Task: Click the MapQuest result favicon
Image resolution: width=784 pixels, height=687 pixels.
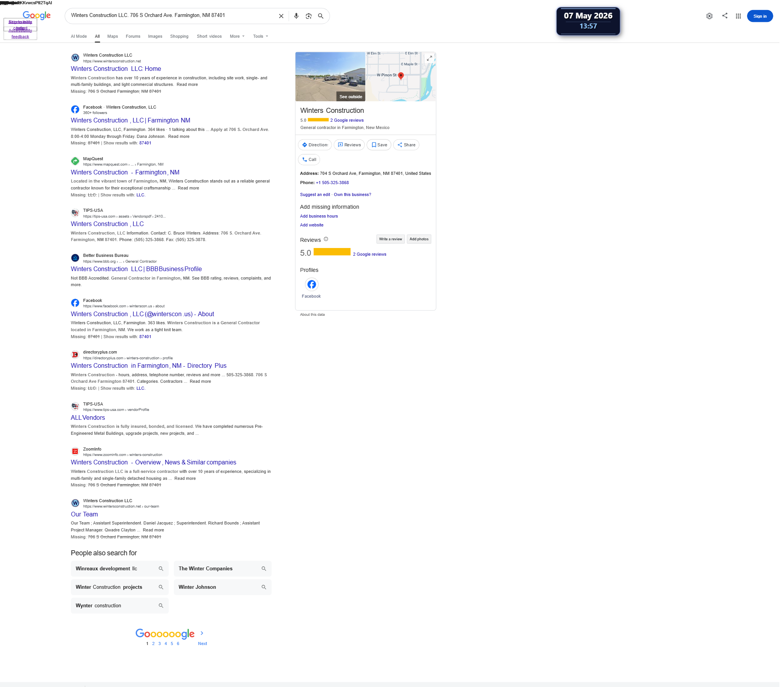Action: (75, 161)
